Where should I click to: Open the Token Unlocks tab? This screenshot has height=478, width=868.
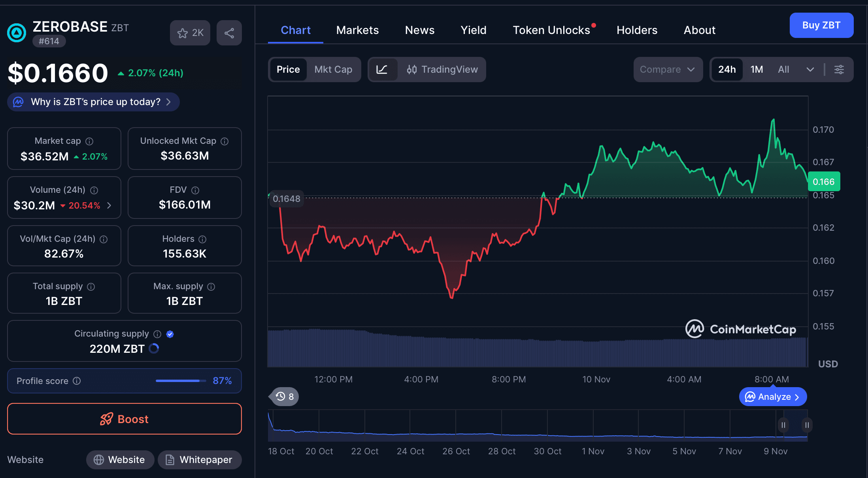(551, 30)
